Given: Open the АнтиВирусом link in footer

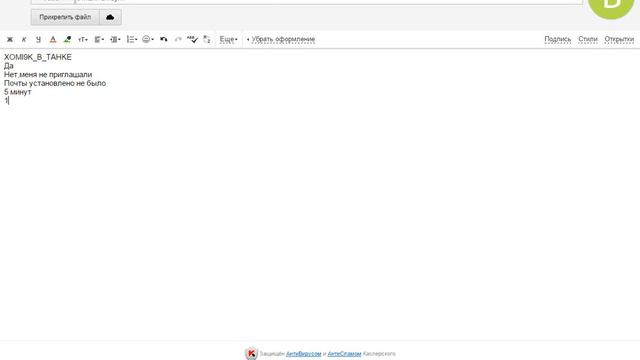Looking at the screenshot, I should coord(304,354).
